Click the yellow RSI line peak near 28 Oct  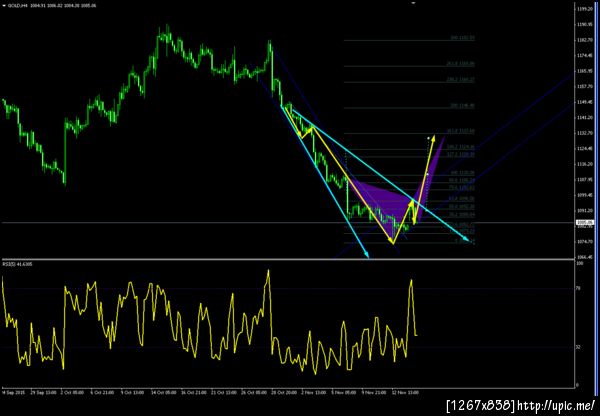tap(268, 271)
